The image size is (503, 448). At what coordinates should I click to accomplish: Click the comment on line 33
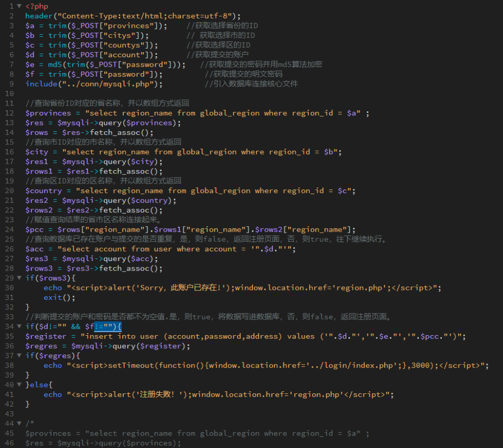point(209,317)
